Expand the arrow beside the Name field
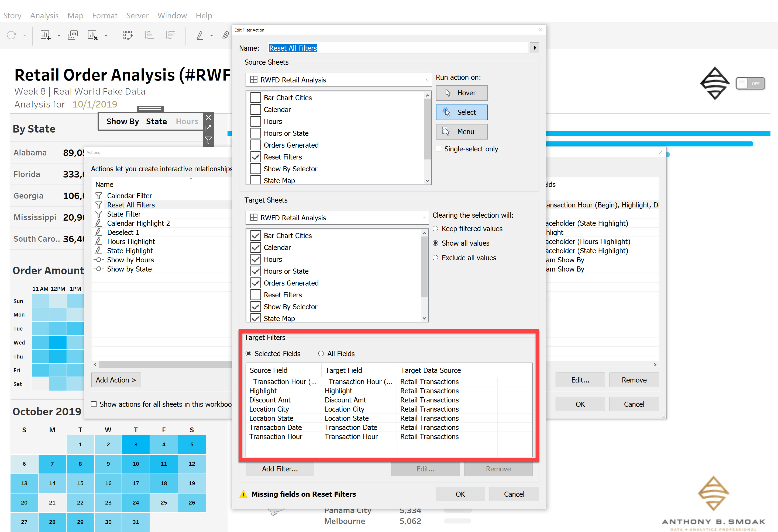The height and width of the screenshot is (532, 778). 535,47
